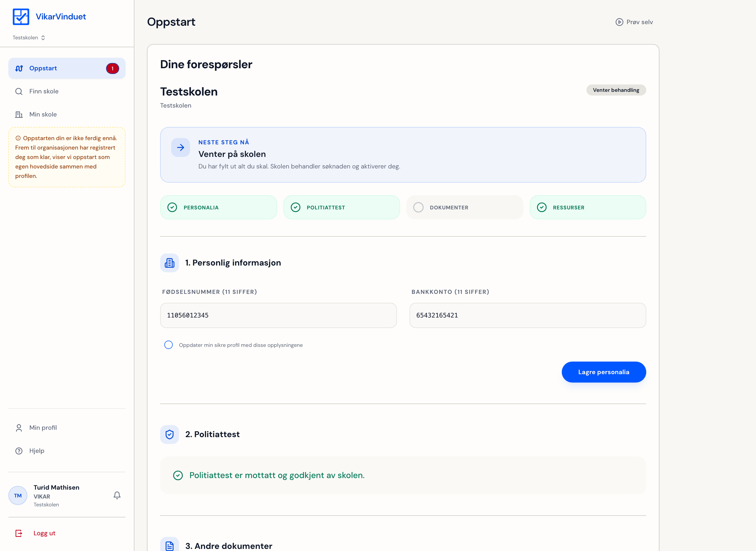756x551 pixels.
Task: Focus the Bankkonto input field
Action: (x=528, y=315)
